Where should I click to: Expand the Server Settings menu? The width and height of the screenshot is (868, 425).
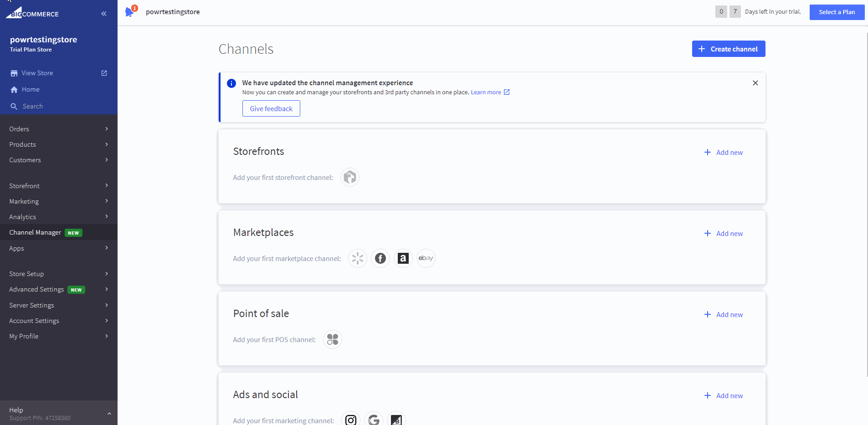(59, 305)
